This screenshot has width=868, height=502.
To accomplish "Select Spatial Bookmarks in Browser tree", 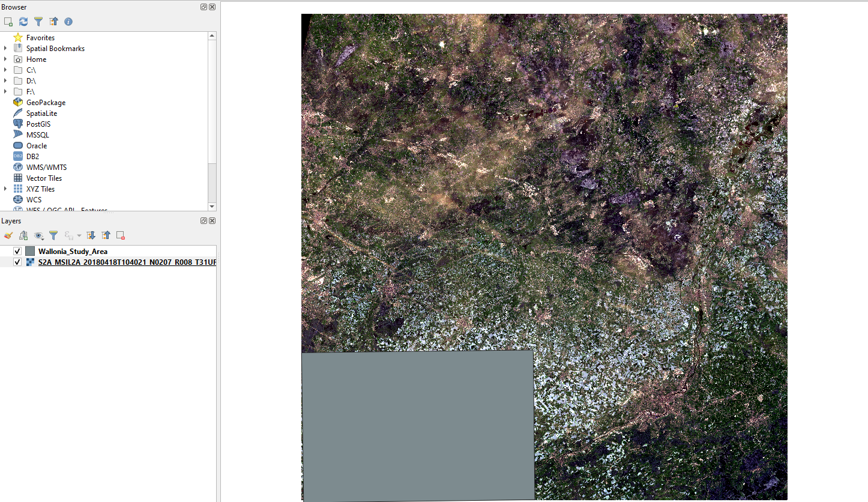I will pyautogui.click(x=55, y=49).
